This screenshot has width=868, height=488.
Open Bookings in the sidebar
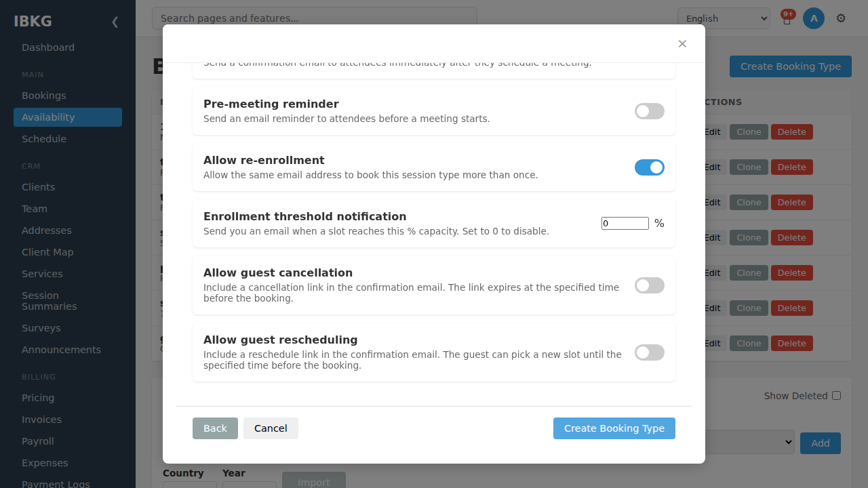pyautogui.click(x=68, y=96)
